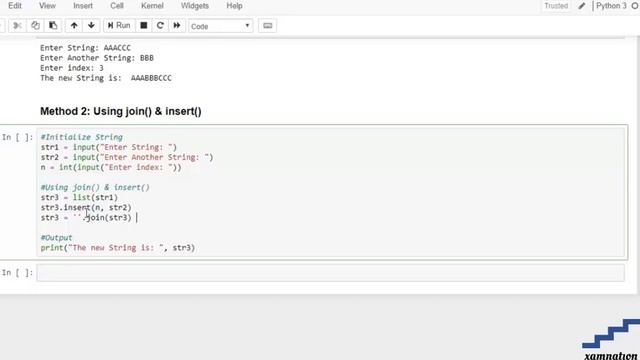640x360 pixels.
Task: Click output line 'Enter String: AAACCC'
Action: point(85,48)
